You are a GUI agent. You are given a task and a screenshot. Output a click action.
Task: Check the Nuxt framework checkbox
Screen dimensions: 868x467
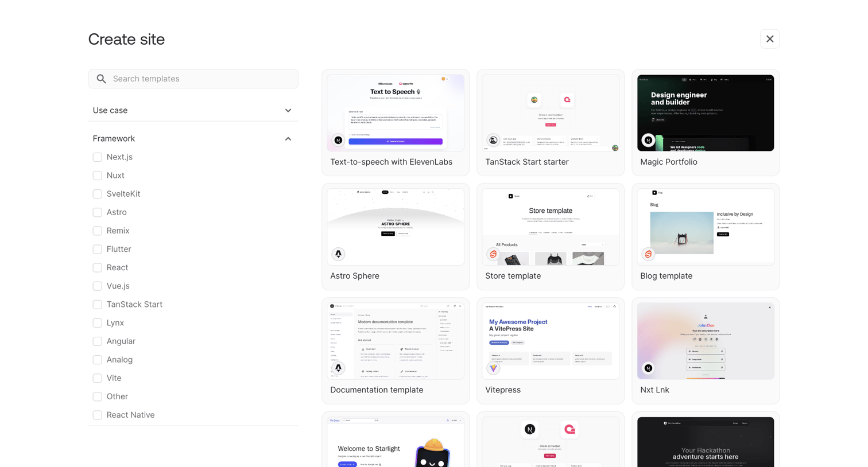[98, 176]
